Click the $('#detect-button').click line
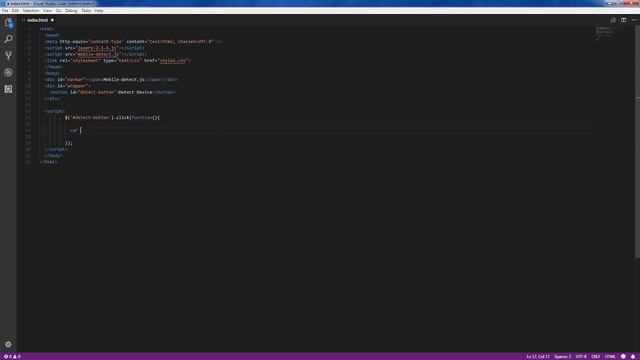Screen dimensions: 640x360 [112, 118]
